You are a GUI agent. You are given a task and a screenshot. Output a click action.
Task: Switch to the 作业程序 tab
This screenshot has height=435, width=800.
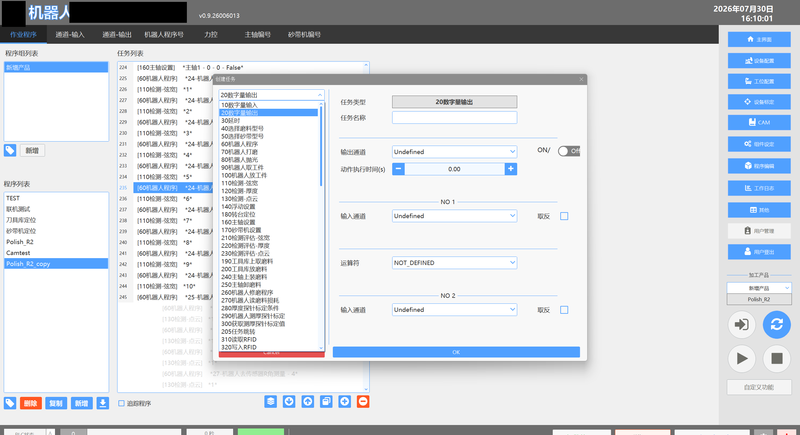coord(23,35)
